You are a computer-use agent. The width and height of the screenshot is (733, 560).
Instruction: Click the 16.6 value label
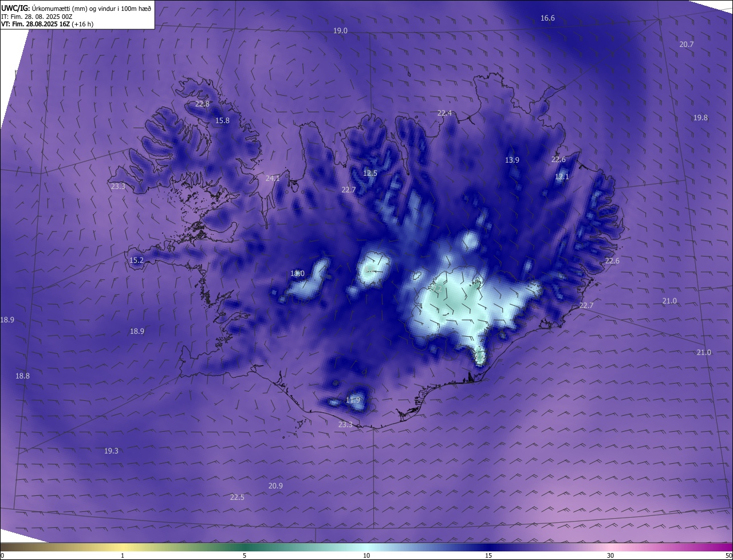[547, 18]
